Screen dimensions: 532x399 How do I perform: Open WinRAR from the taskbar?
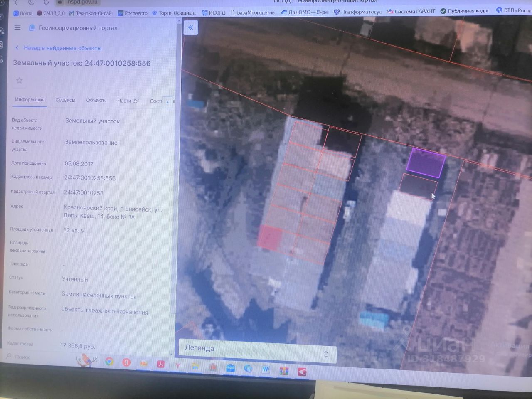tap(284, 371)
